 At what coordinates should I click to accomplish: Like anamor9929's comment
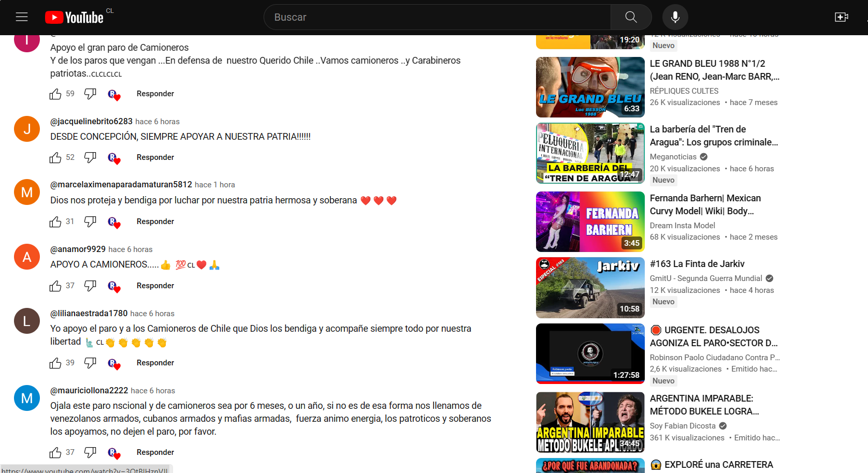55,286
